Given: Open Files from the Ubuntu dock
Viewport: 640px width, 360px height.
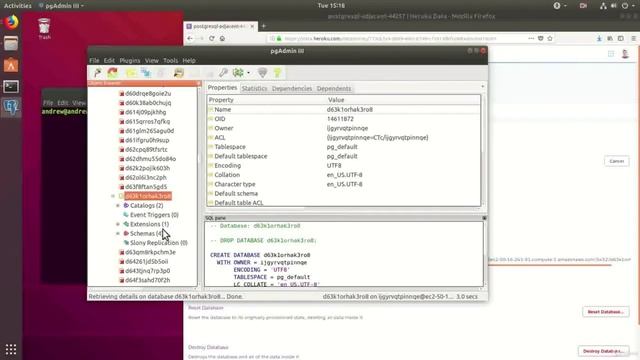Looking at the screenshot, I should point(11,43).
